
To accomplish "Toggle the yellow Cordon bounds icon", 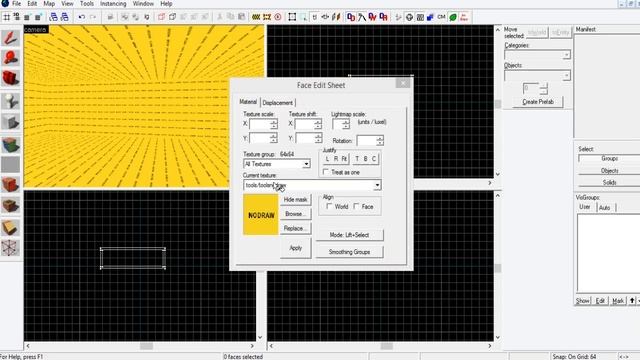I will click(256, 17).
